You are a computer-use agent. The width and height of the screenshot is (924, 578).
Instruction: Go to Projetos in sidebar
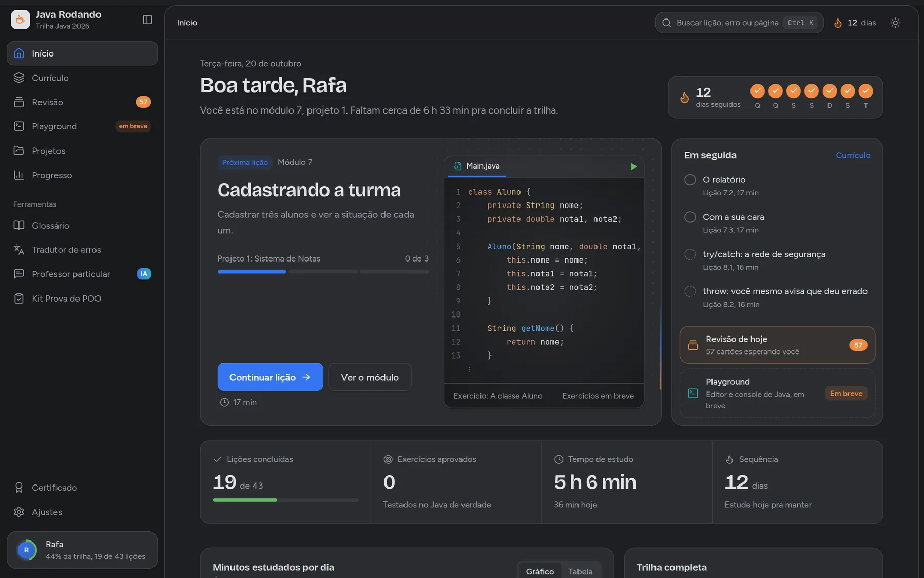tap(82, 151)
